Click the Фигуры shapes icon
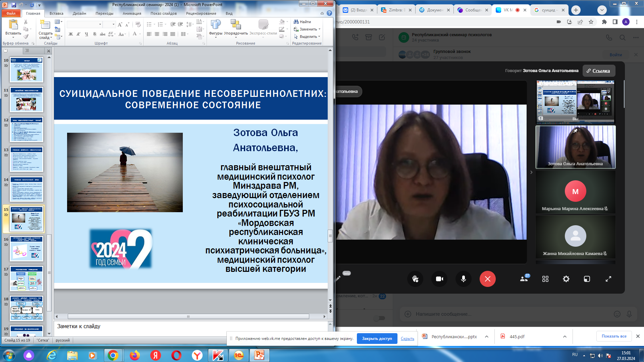Image resolution: width=644 pixels, height=362 pixels. point(215,25)
